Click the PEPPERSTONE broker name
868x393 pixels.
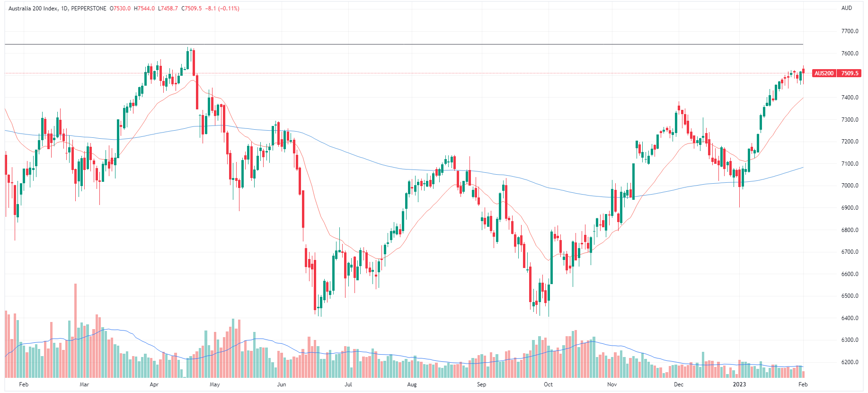point(89,9)
